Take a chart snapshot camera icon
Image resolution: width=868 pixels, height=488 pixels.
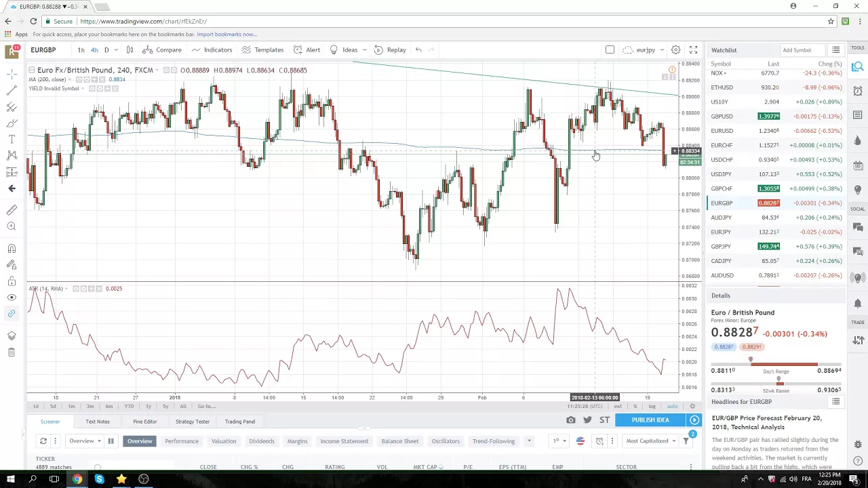click(x=570, y=420)
